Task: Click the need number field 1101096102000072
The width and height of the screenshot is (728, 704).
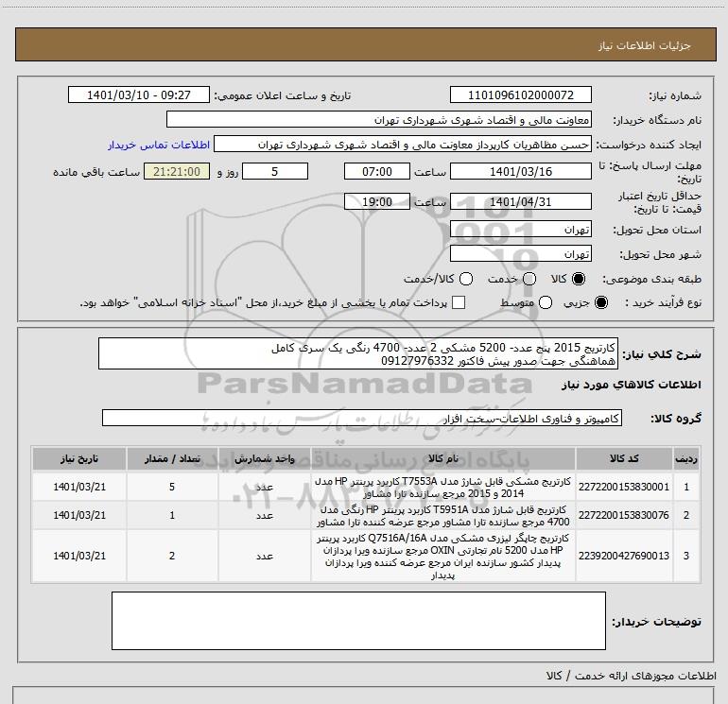Action: 520,94
